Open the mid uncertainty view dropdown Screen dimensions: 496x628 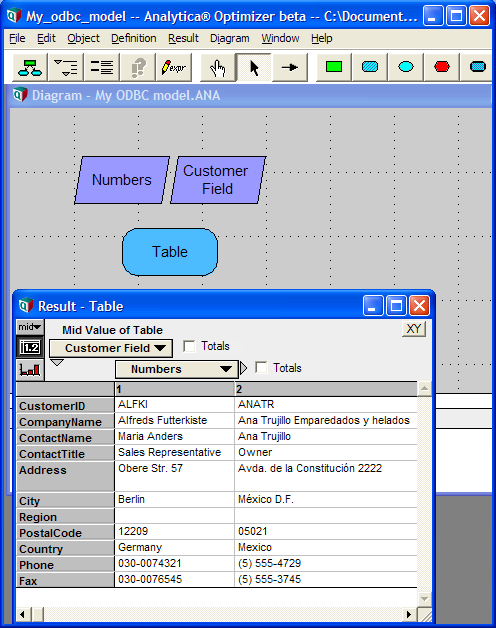point(30,327)
